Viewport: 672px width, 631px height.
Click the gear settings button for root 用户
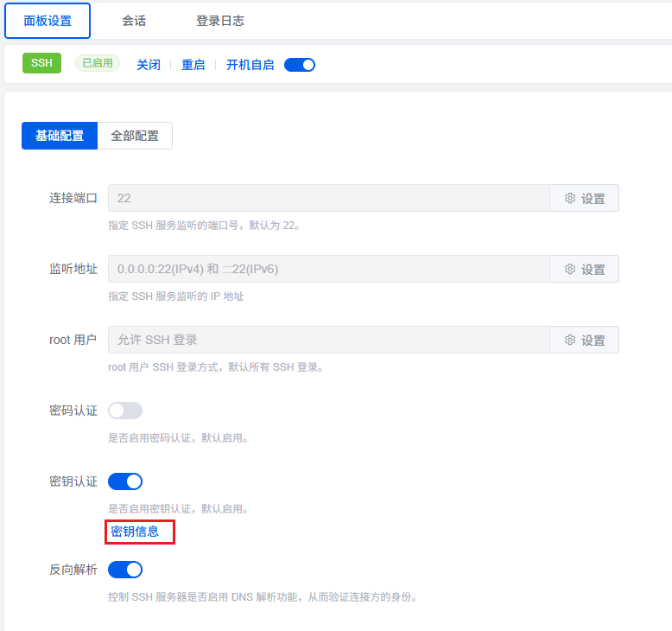click(584, 340)
